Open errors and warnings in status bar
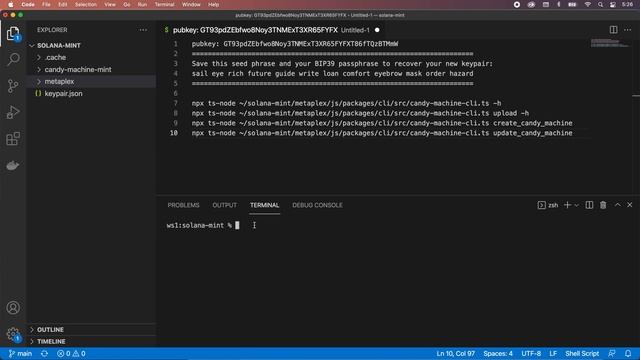Viewport: 640px width, 360px height. point(71,353)
